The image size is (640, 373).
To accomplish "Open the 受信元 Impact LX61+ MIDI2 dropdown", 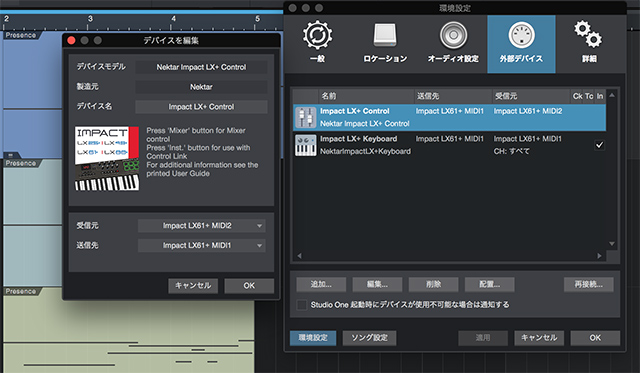I will coord(202,226).
